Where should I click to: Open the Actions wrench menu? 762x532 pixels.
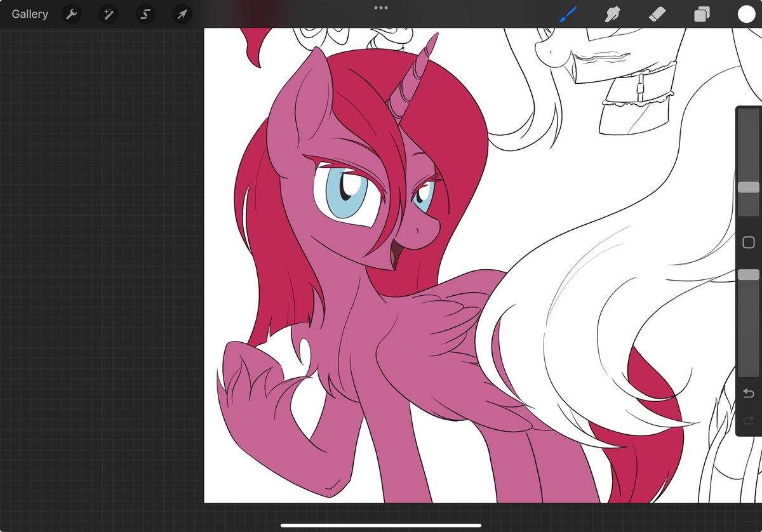[x=71, y=14]
